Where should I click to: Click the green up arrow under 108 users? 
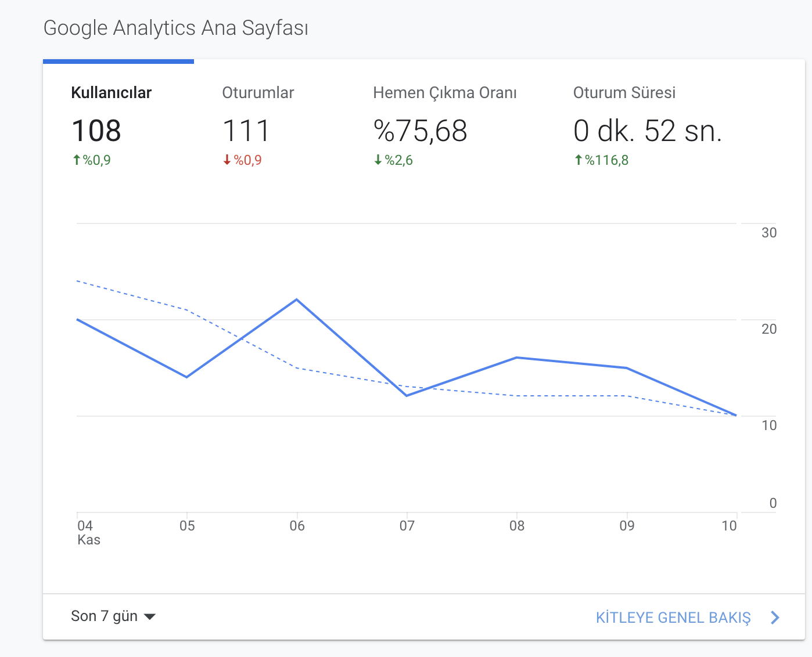click(x=76, y=160)
